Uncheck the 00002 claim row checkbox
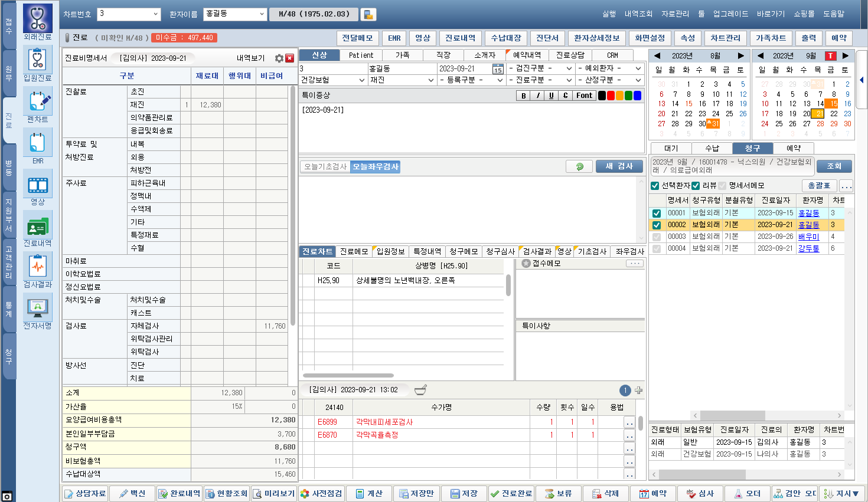The image size is (868, 502). click(x=657, y=225)
